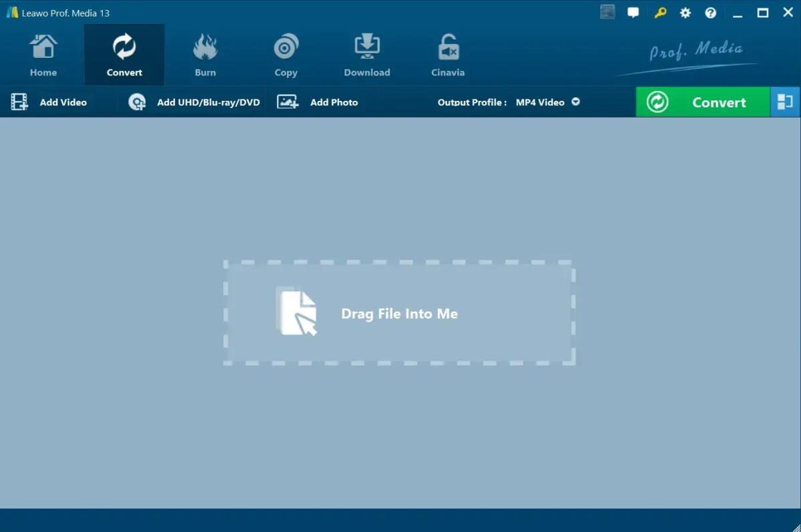Click the green Convert button

pyautogui.click(x=703, y=101)
